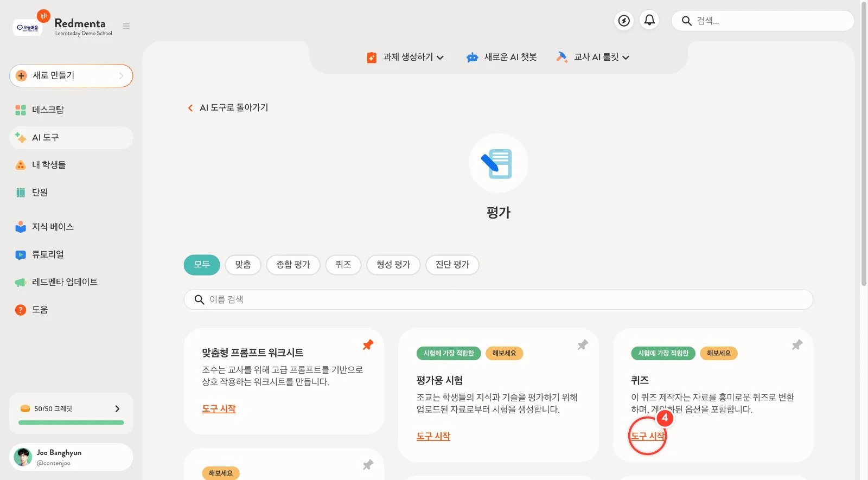Click the 해보세요 badge on 평가용 시험 card
This screenshot has height=480, width=868.
[x=505, y=354]
